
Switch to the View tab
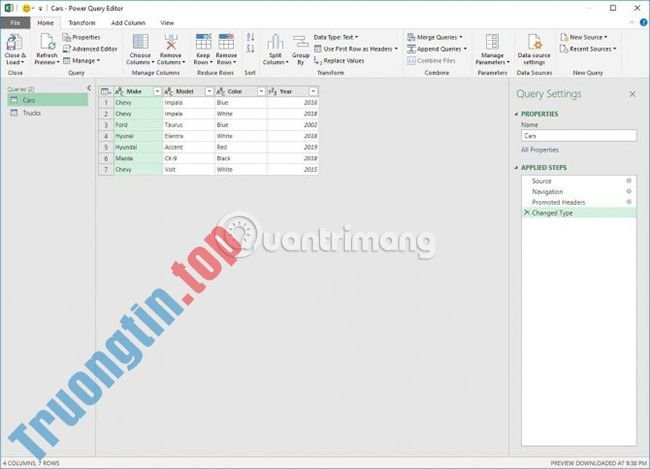point(167,23)
